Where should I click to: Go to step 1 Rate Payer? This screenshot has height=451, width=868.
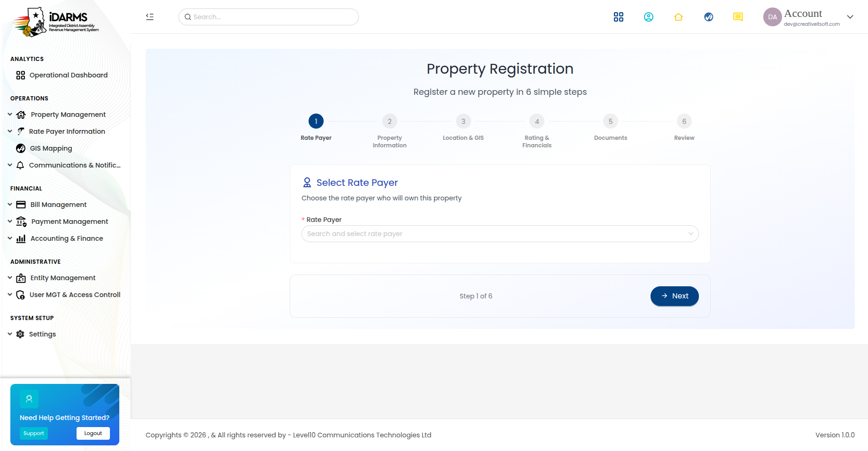(316, 122)
